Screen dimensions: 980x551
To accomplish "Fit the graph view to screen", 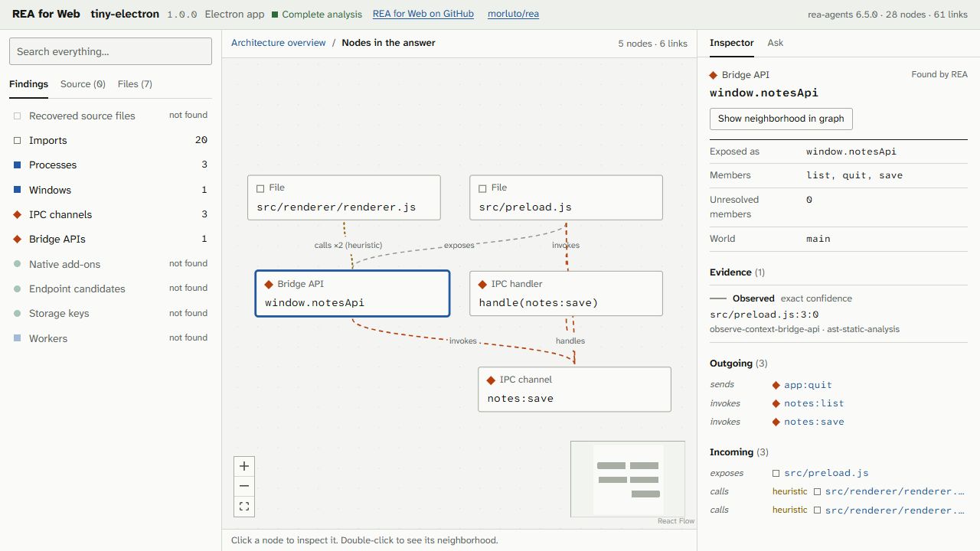I will point(244,506).
